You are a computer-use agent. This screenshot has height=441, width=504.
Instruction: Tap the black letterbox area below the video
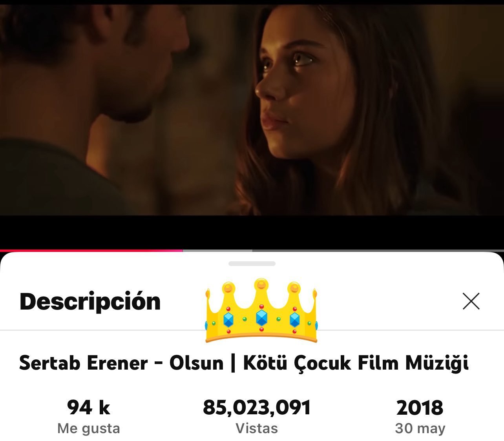(252, 232)
